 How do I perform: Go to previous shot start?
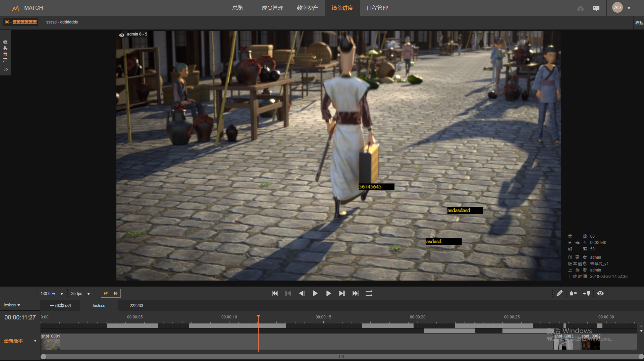point(288,294)
